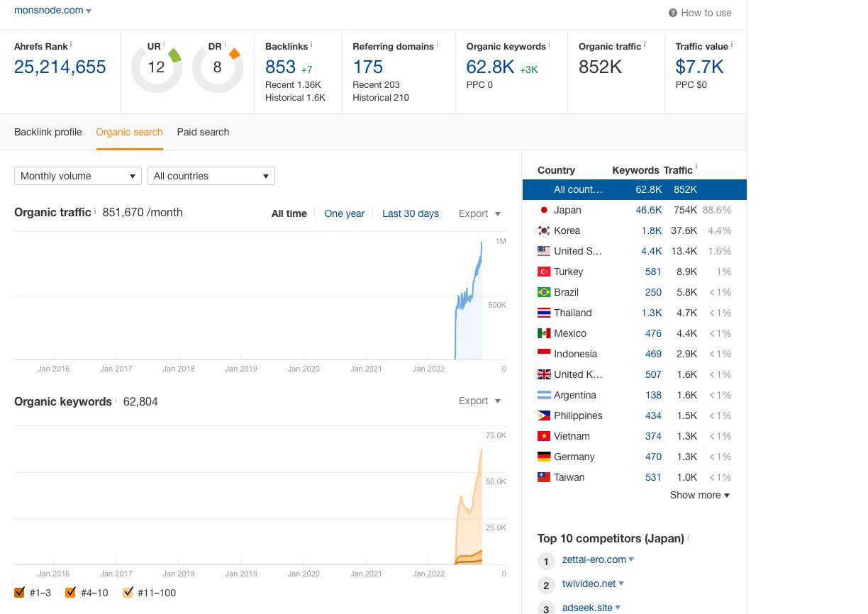
Task: Click the Argentina flag icon
Action: (x=544, y=395)
